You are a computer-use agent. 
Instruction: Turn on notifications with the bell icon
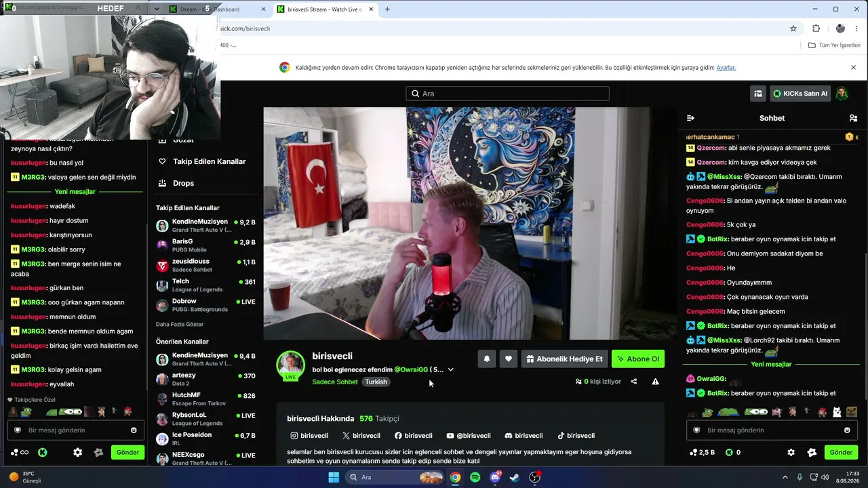(486, 359)
